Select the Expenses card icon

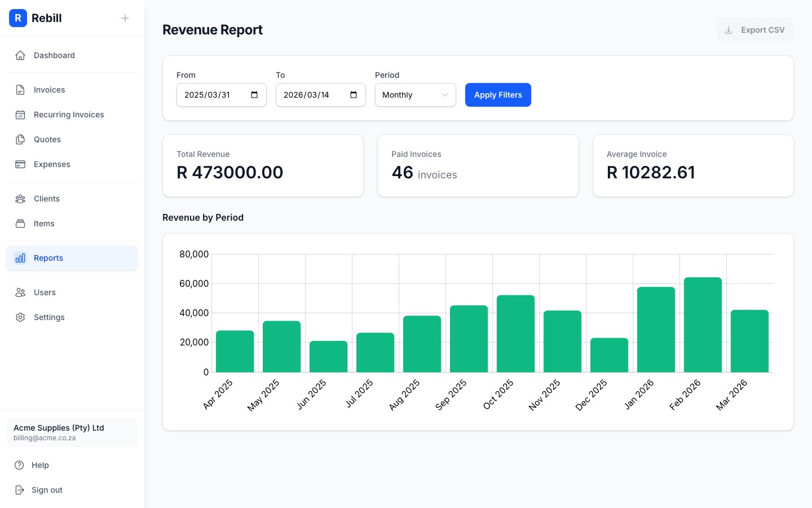point(20,164)
